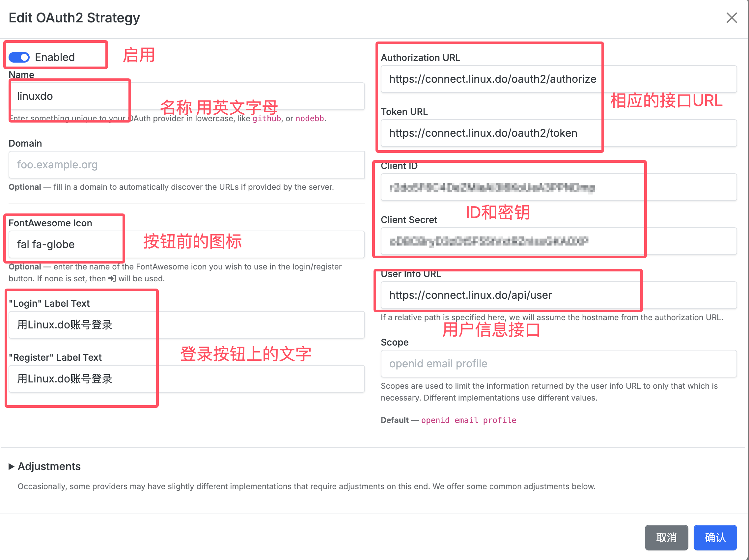Focus the Domain input field

point(186,165)
